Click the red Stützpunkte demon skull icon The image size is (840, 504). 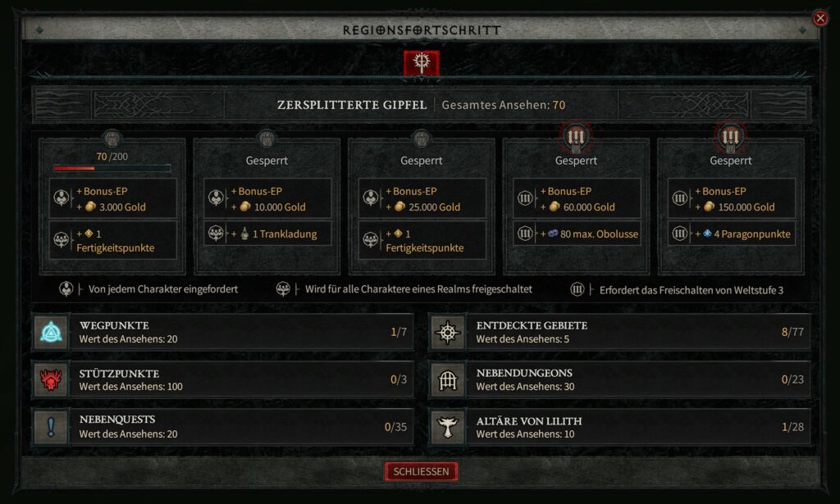[x=51, y=380]
